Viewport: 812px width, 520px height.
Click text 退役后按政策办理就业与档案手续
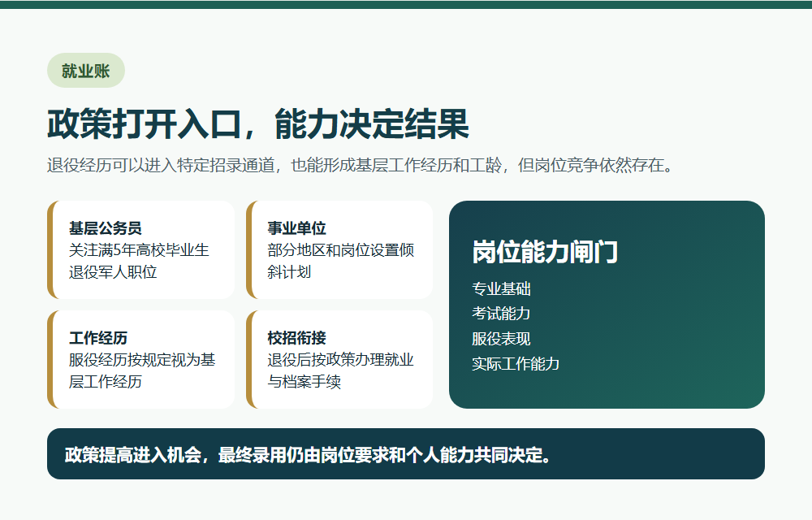(x=341, y=370)
